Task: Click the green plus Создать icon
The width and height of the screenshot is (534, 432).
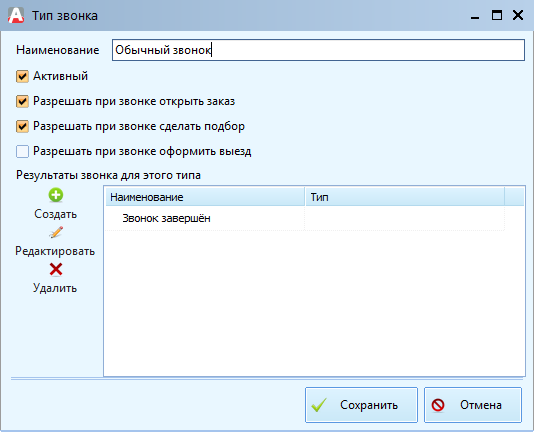Action: 56,195
